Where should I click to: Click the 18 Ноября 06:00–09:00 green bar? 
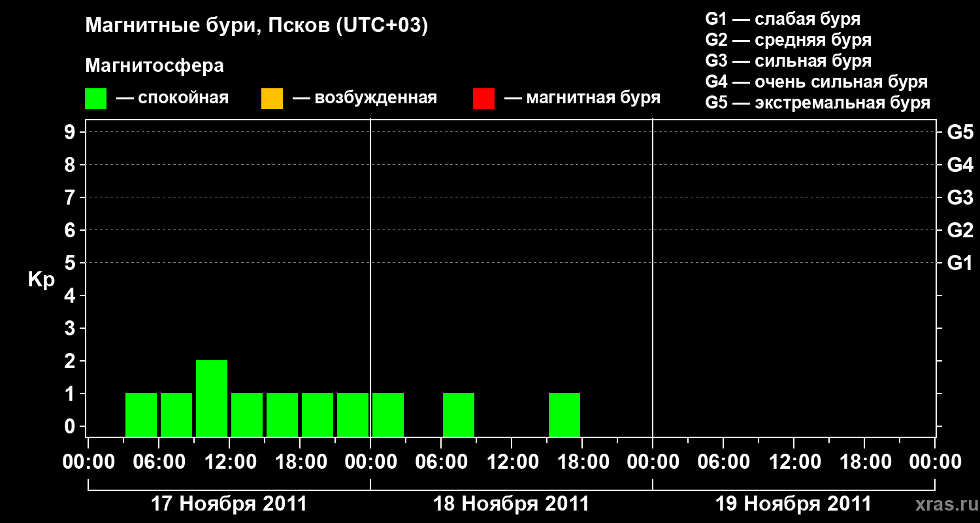click(459, 414)
